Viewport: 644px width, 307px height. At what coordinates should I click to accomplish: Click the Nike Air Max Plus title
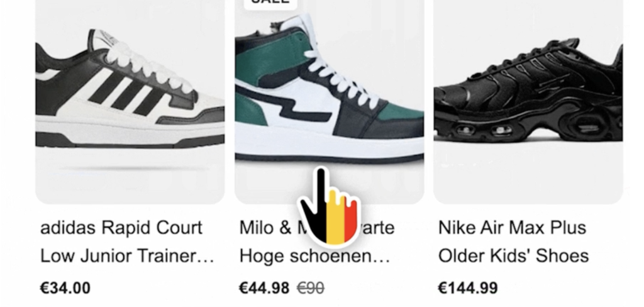(512, 228)
